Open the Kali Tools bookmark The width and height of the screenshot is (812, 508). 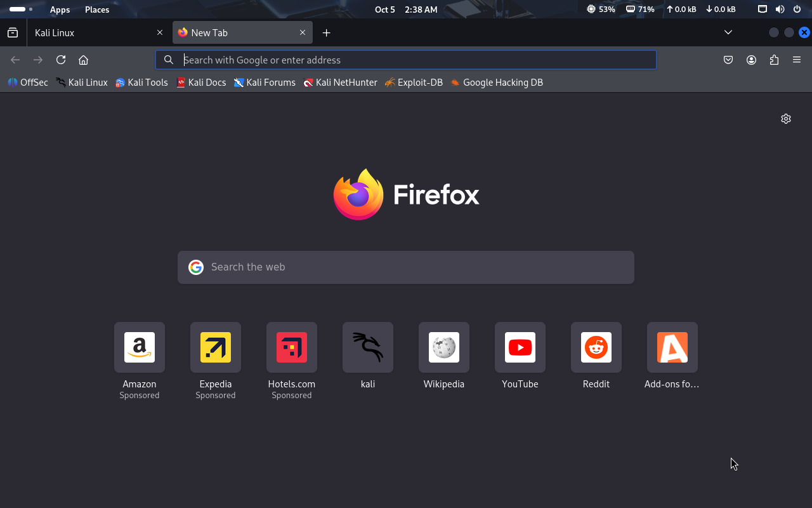coord(141,83)
